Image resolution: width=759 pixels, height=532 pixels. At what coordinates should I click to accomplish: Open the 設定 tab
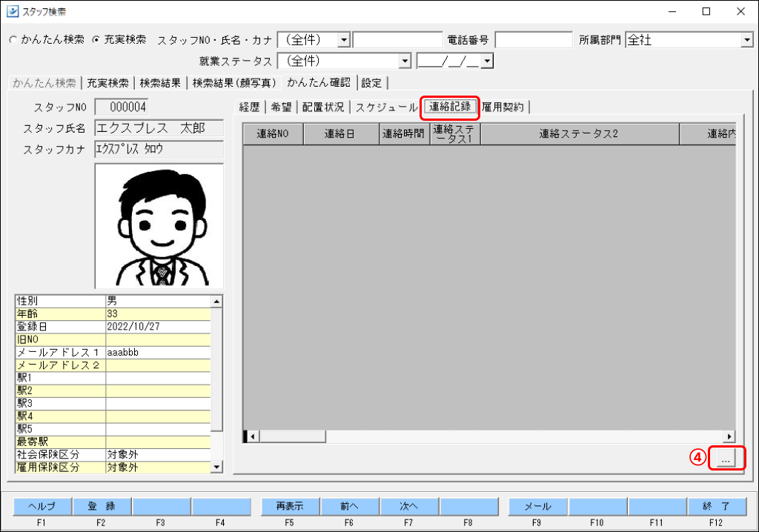[371, 83]
